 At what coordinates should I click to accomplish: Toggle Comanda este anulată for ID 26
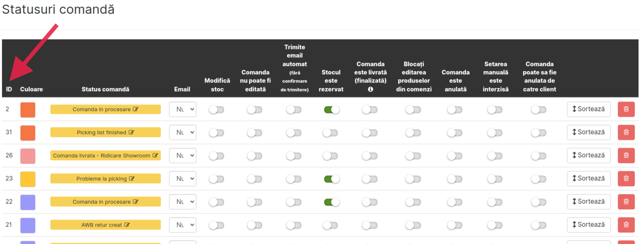455,156
